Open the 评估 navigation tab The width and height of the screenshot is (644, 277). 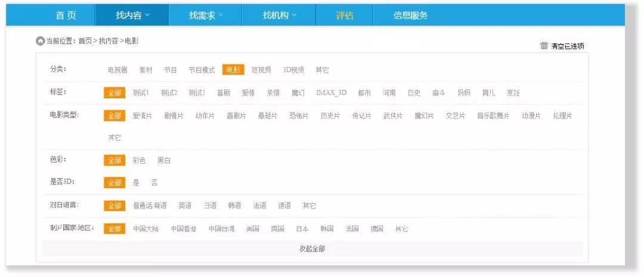[x=344, y=15]
